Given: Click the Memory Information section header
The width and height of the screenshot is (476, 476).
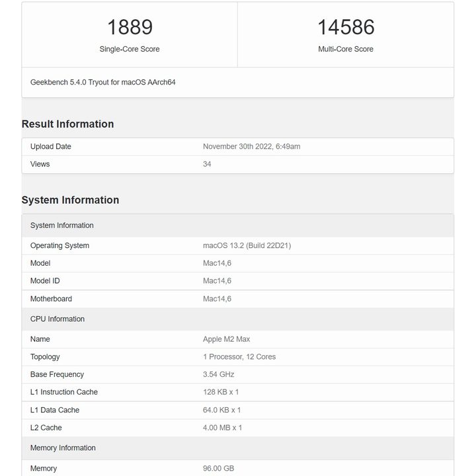Looking at the screenshot, I should point(238,448).
